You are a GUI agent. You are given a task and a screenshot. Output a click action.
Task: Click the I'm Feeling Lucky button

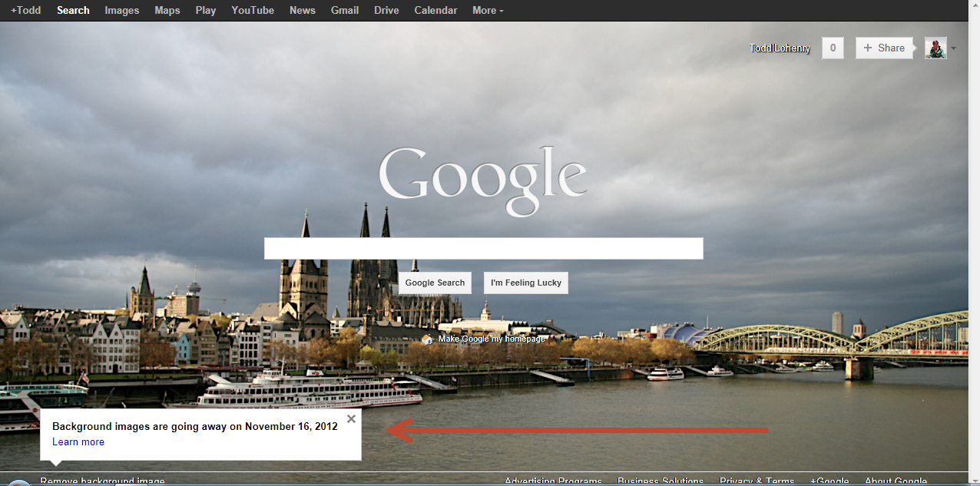coord(526,283)
